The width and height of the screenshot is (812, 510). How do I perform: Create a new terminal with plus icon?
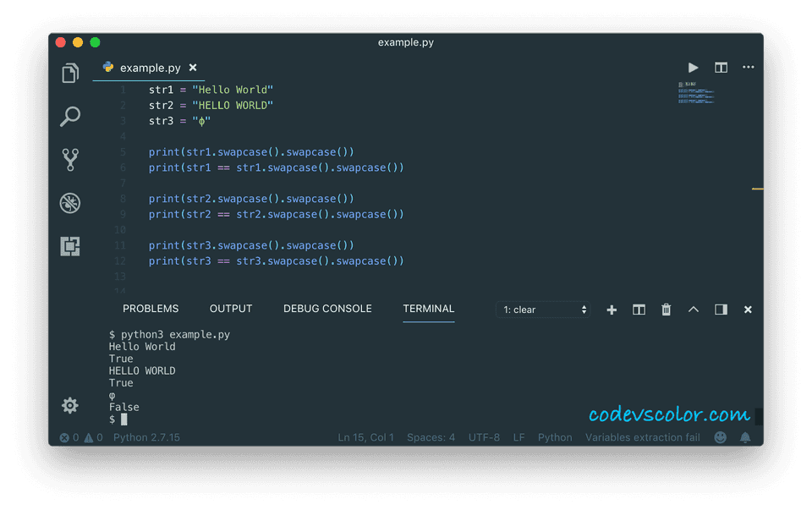tap(612, 310)
